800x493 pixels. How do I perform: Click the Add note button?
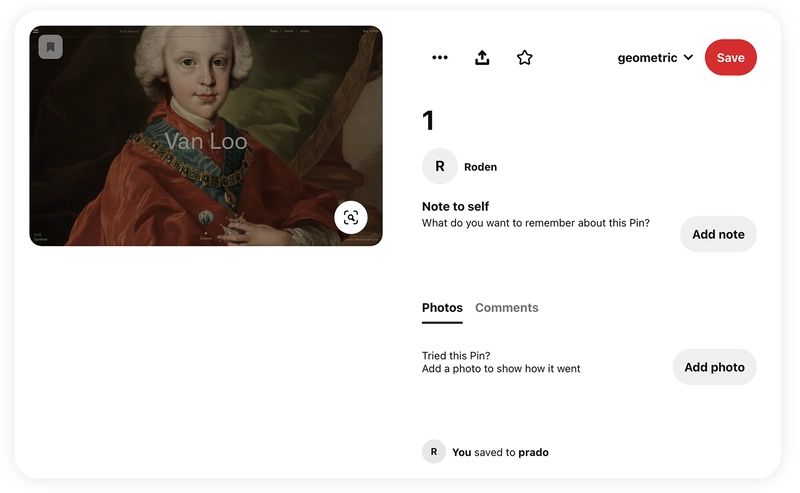(x=718, y=234)
